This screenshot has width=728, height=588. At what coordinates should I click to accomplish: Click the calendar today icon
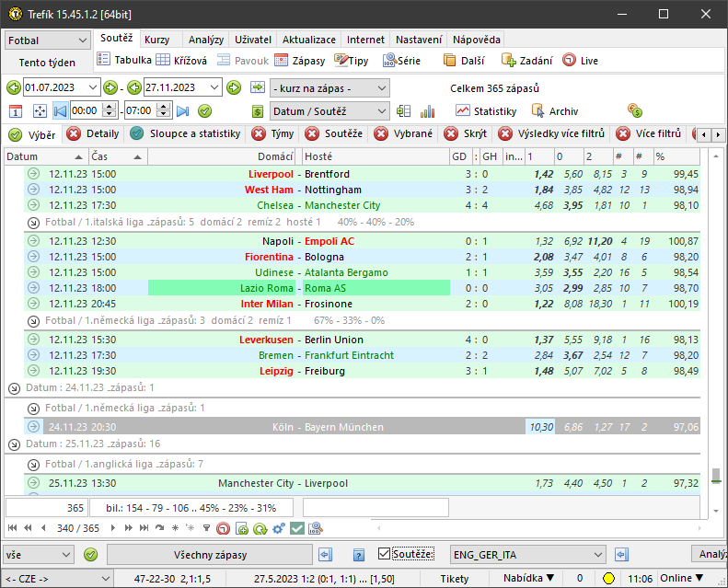16,111
